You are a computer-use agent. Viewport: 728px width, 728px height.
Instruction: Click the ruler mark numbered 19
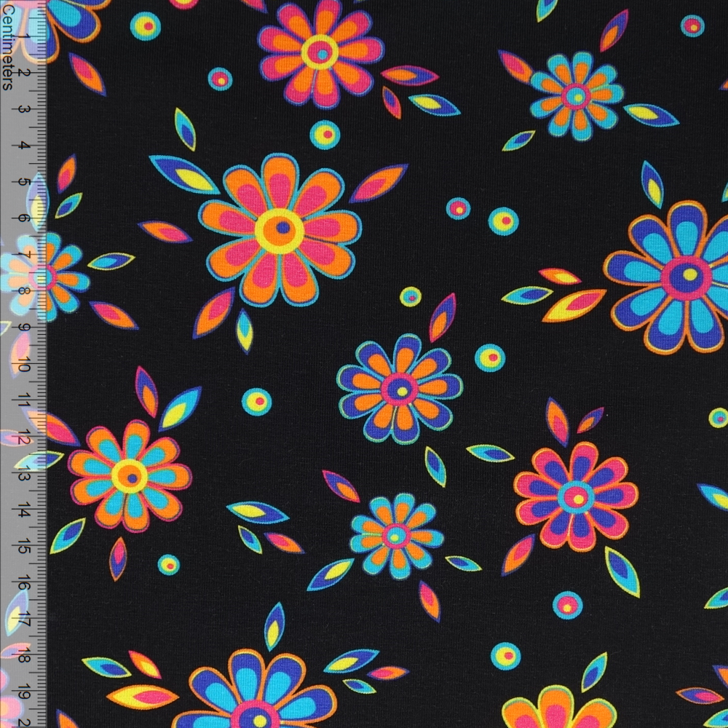tap(23, 692)
